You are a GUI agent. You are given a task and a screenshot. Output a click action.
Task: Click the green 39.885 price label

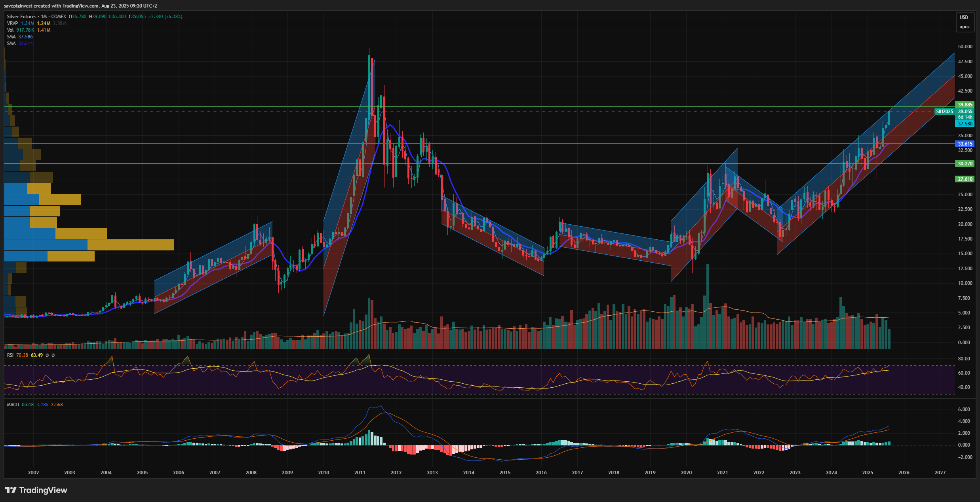click(x=965, y=105)
